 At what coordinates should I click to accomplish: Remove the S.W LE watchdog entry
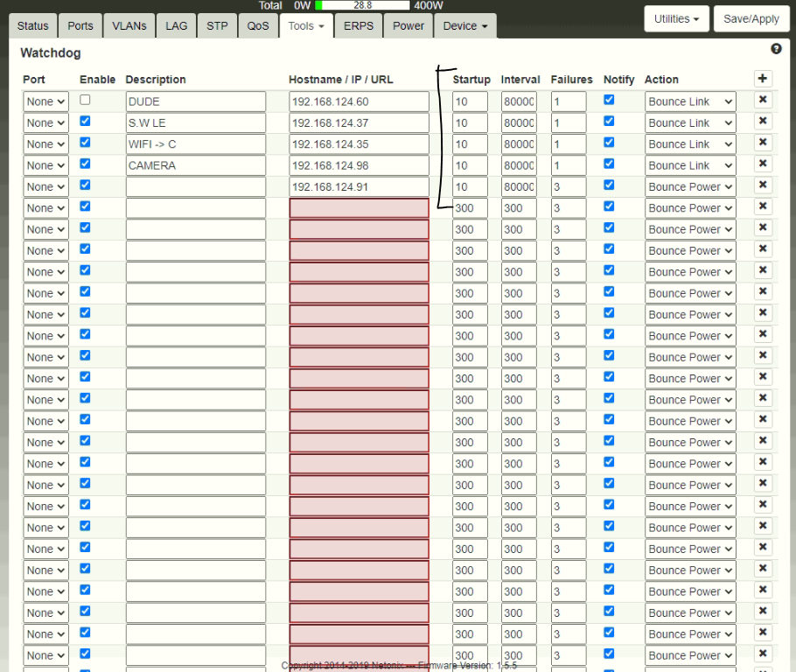(x=763, y=122)
